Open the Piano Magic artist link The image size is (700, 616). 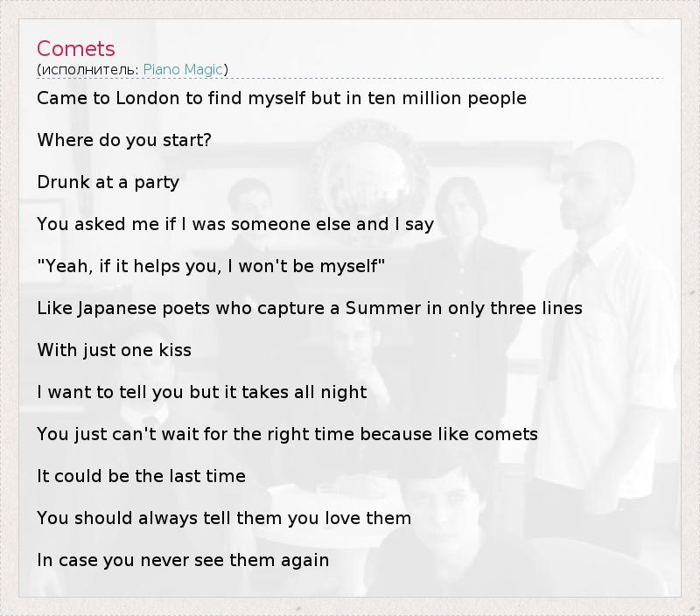tap(183, 69)
